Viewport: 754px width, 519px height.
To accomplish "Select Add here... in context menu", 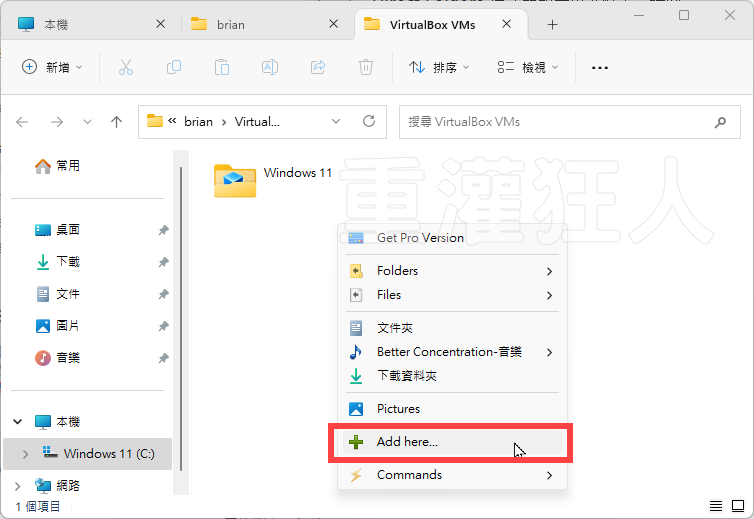I will click(407, 442).
